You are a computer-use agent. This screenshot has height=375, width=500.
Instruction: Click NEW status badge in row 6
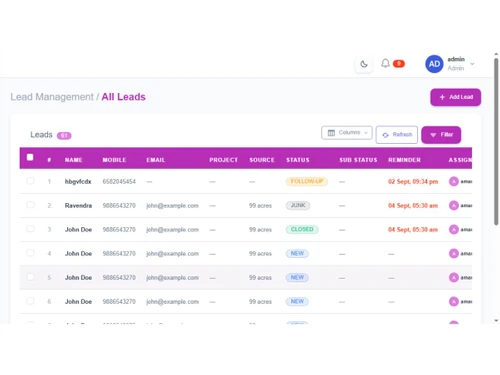[x=297, y=301]
